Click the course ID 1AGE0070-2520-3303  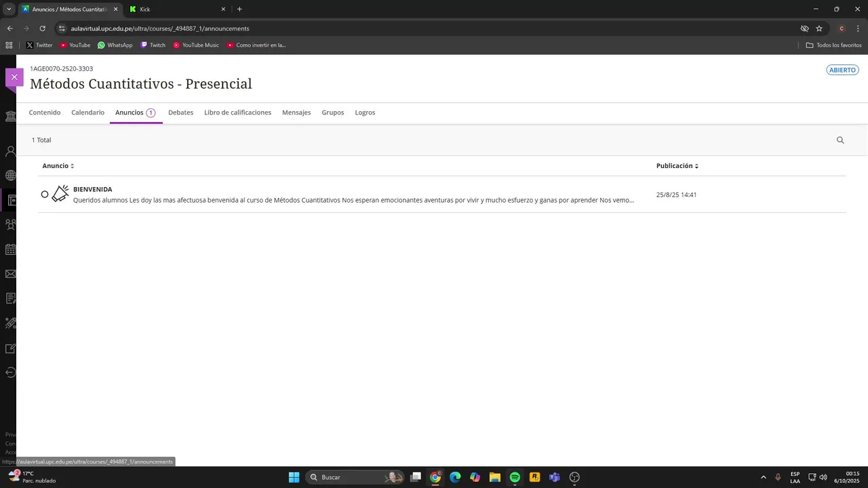point(61,69)
